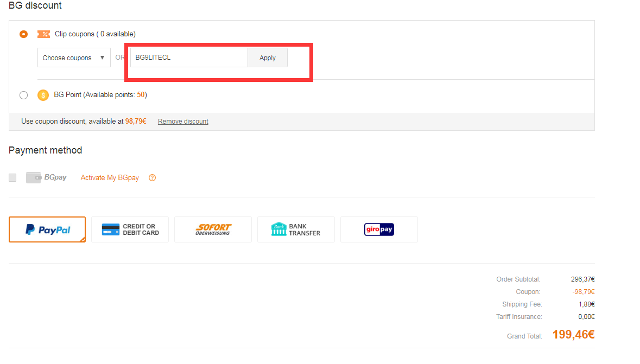
Task: Click the Remove discount link
Action: [183, 122]
